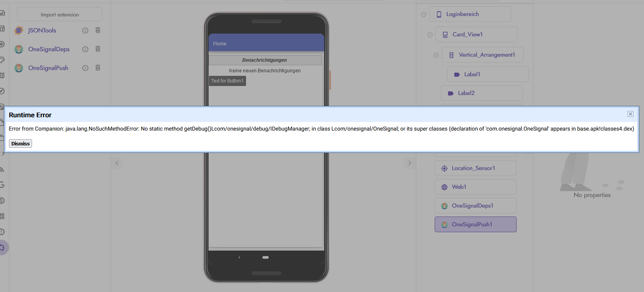Select Vertical_Arrangement1 in component tree
This screenshot has height=292, width=644.
click(483, 55)
